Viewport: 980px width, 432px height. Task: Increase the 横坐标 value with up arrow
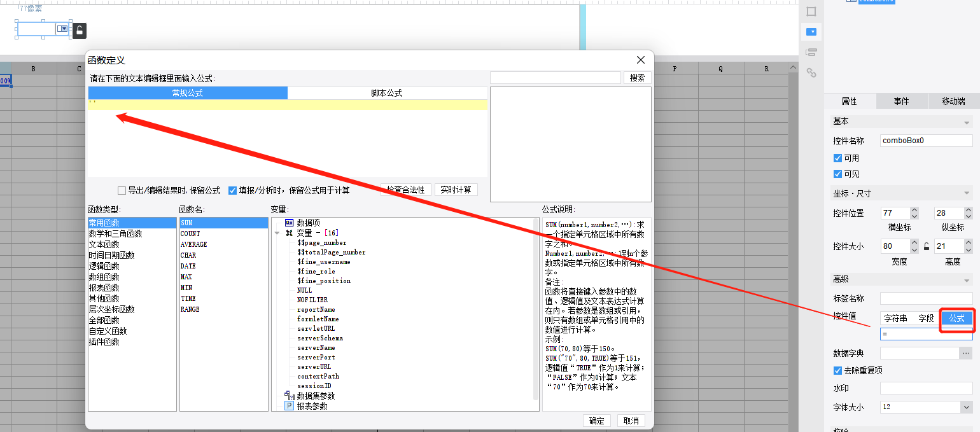pyautogui.click(x=914, y=210)
